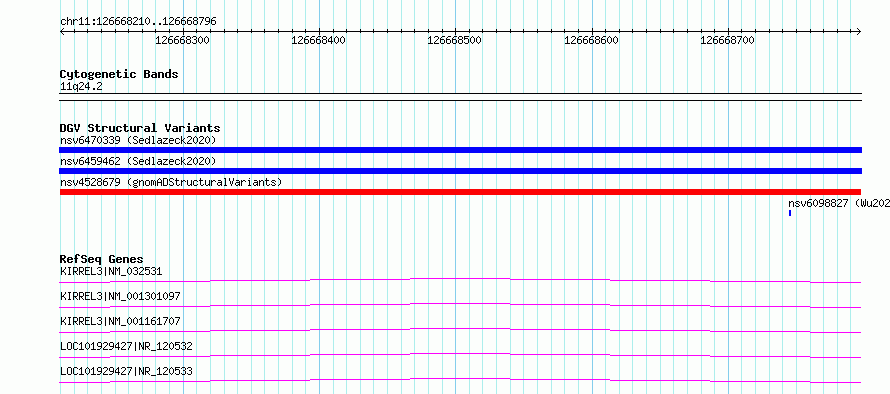
Task: Open the nsv6098827 variant label
Action: pos(839,203)
